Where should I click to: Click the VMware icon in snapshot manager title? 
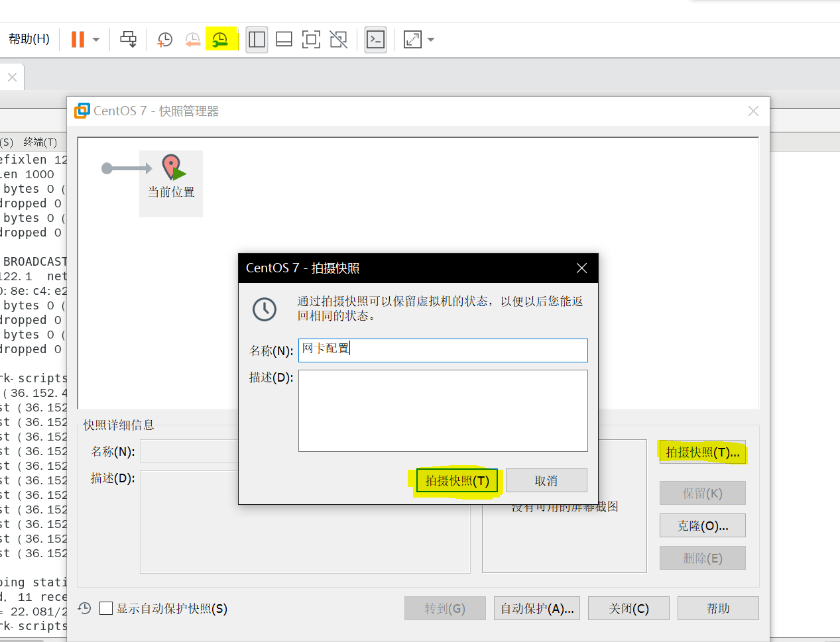coord(82,111)
